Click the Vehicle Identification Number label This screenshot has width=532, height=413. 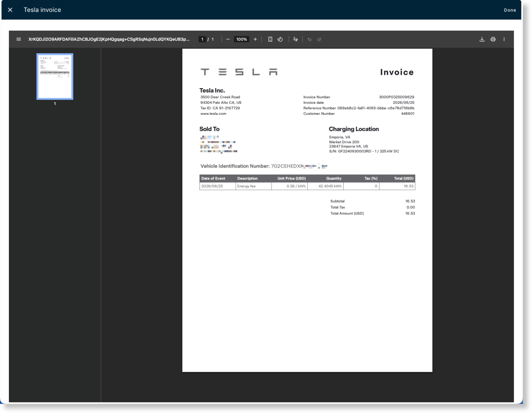235,166
